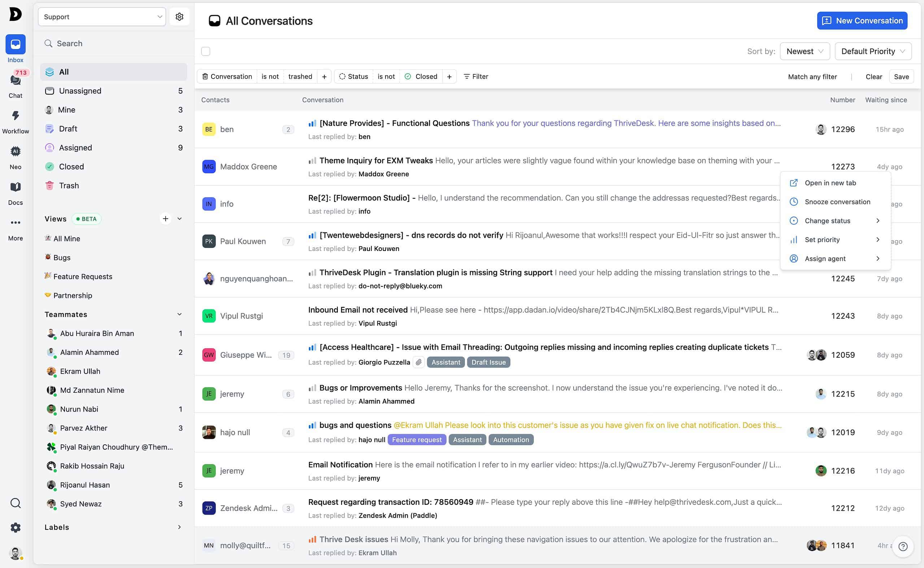The width and height of the screenshot is (924, 568).
Task: Open the Support inbox dropdown
Action: click(102, 17)
